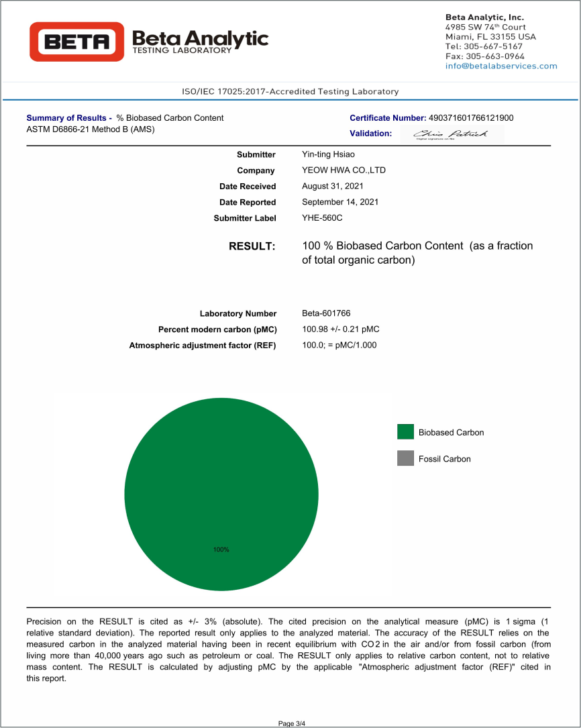The image size is (581, 728).
Task: Click the Date Received value August 31, 2021
Action: tap(333, 186)
